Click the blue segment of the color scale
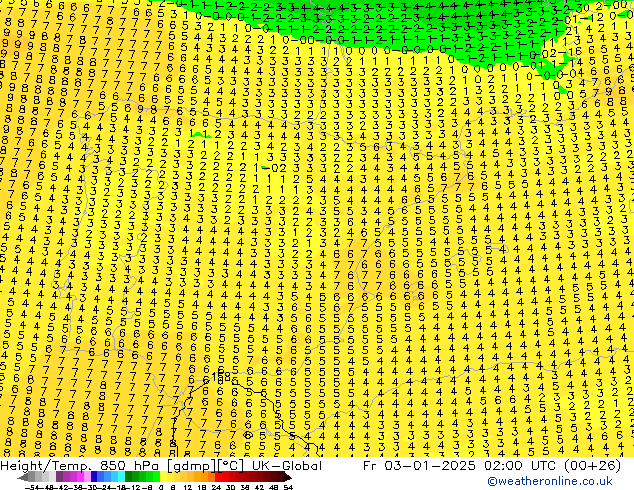Viewport: 634px width, 490px height. pos(108,477)
